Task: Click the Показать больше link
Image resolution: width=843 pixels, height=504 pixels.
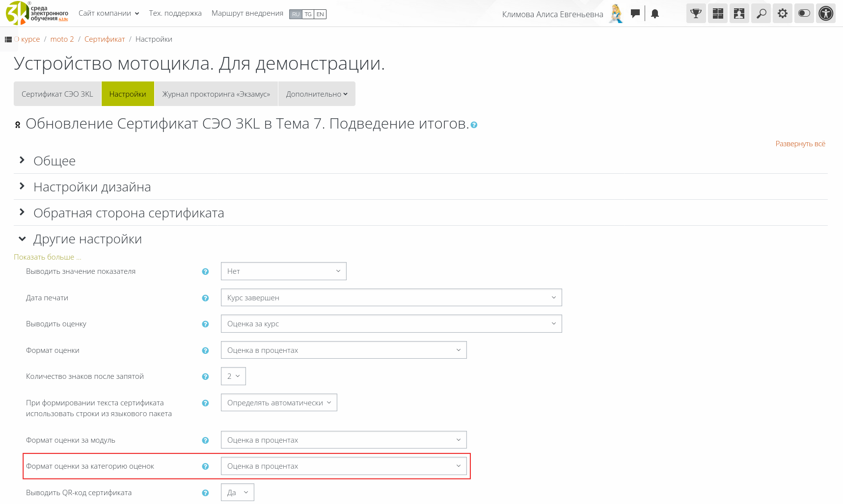Action: [x=47, y=257]
